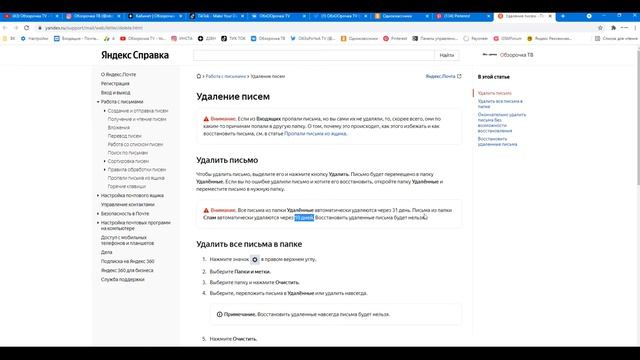This screenshot has width=640, height=360.
Task: Open the Панель управления bookmark
Action: point(435,38)
